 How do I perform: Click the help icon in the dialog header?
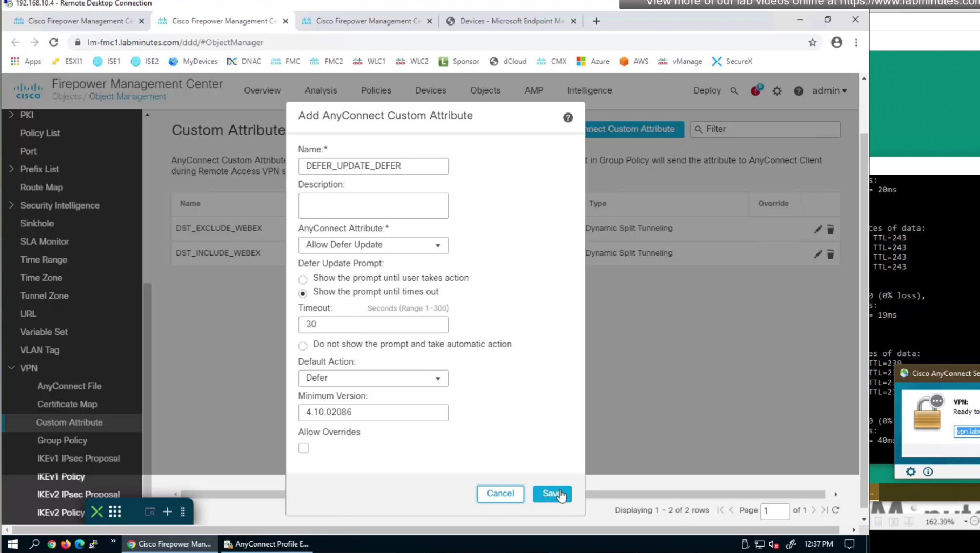(568, 118)
